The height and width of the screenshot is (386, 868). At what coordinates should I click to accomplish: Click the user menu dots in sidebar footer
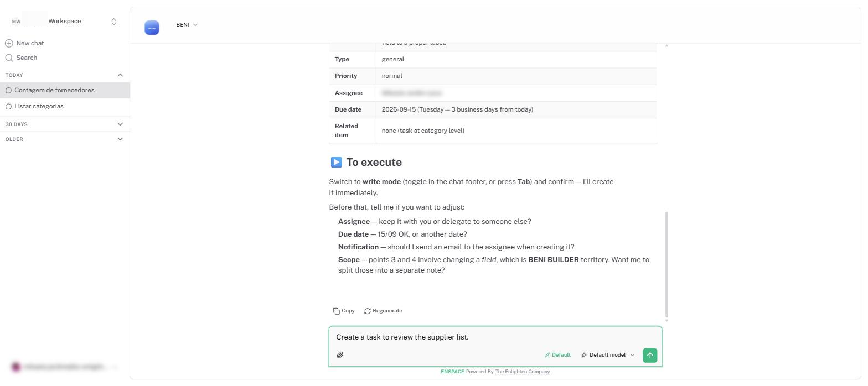[x=115, y=367]
